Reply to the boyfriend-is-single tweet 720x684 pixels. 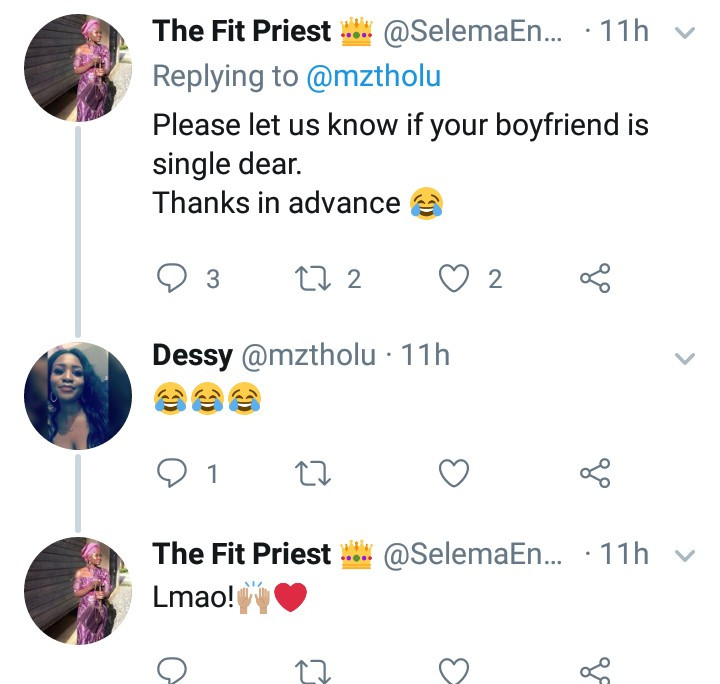(173, 279)
